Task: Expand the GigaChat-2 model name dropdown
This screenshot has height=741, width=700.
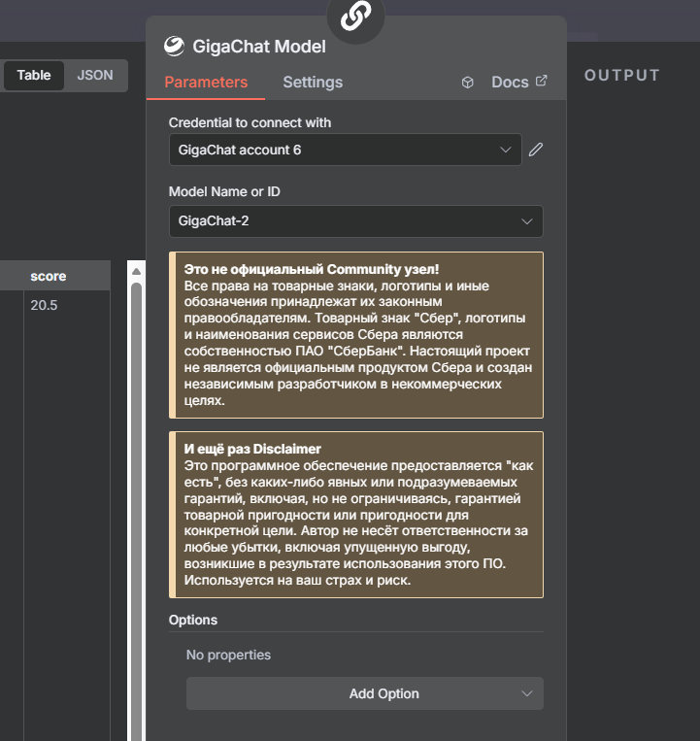Action: pyautogui.click(x=355, y=220)
